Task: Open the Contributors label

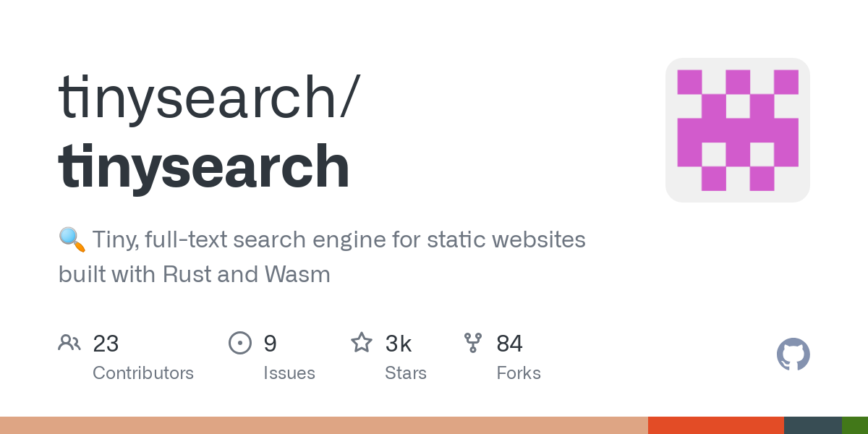Action: tap(143, 373)
